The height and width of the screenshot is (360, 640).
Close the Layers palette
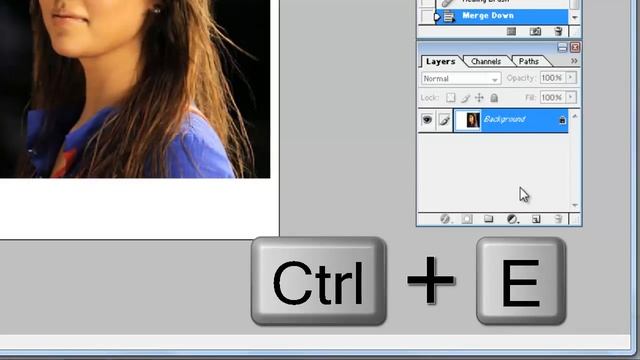[x=575, y=48]
